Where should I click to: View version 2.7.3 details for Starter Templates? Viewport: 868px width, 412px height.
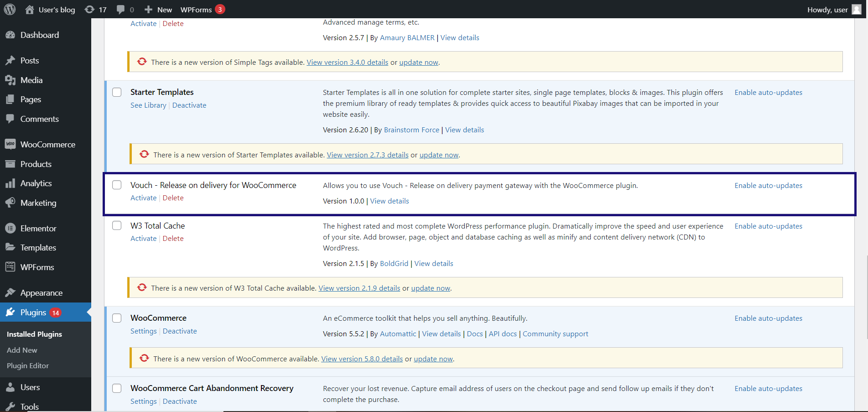click(368, 155)
